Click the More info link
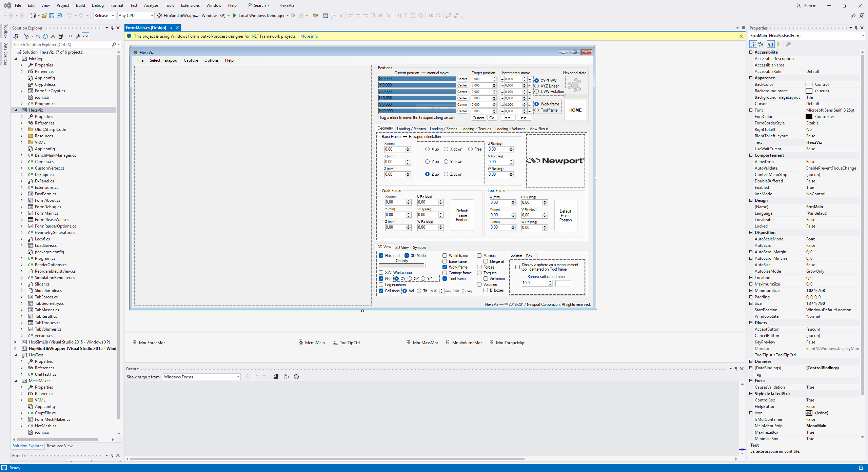This screenshot has height=472, width=868. pos(309,36)
